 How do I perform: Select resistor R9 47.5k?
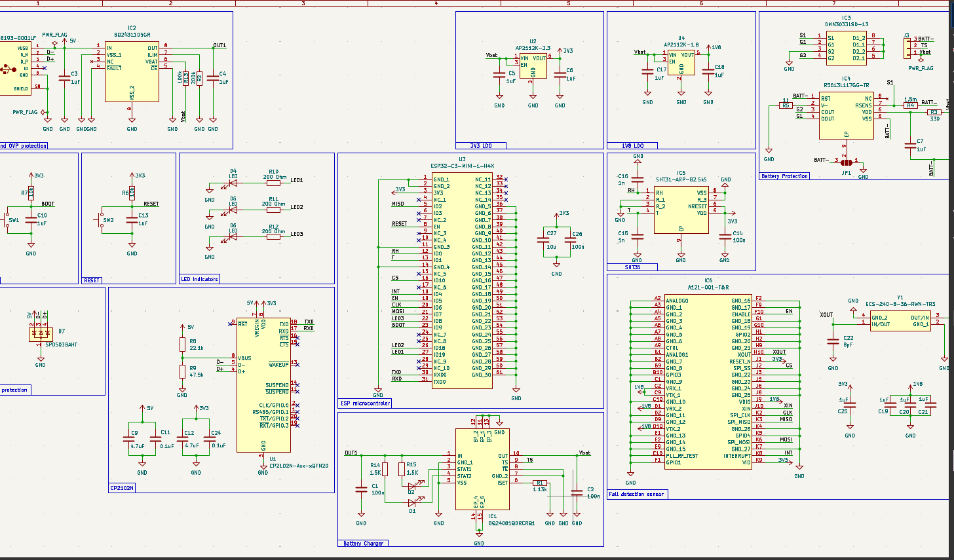point(183,371)
